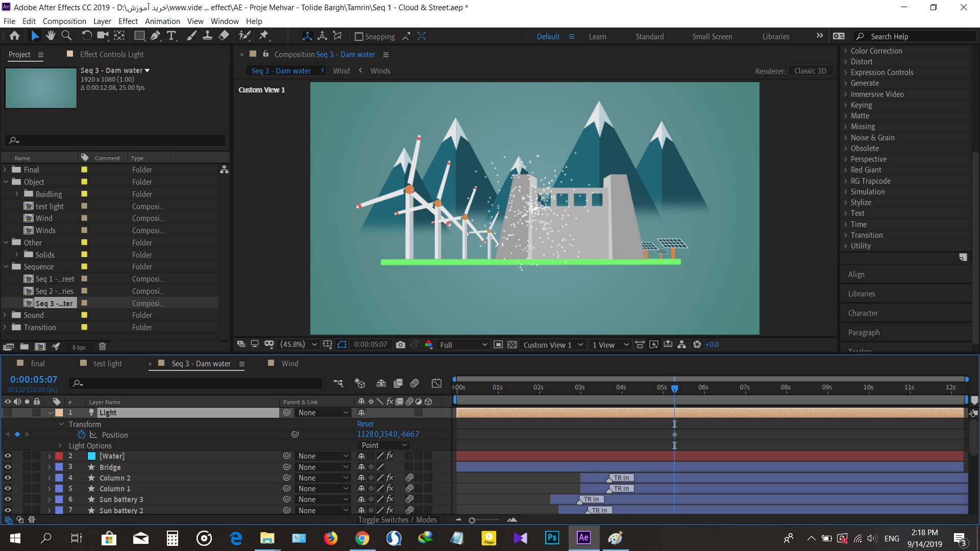Expand Transform properties for Light layer

[60, 423]
